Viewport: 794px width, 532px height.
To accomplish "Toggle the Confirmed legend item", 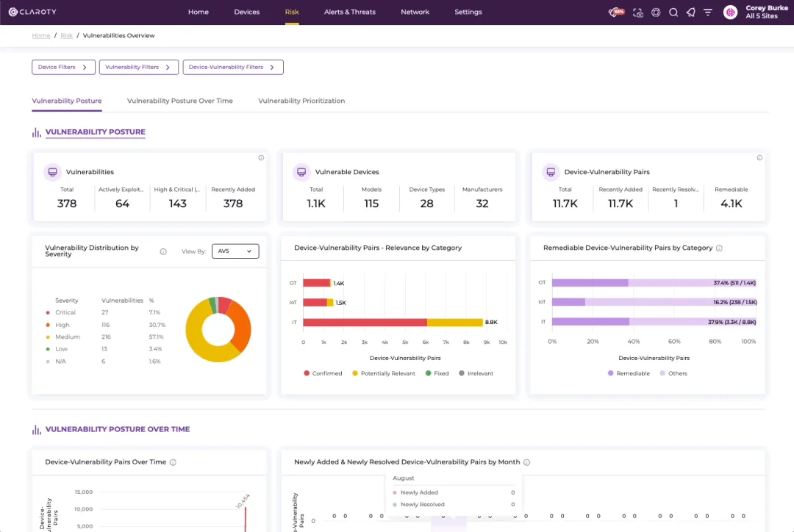I will 323,373.
